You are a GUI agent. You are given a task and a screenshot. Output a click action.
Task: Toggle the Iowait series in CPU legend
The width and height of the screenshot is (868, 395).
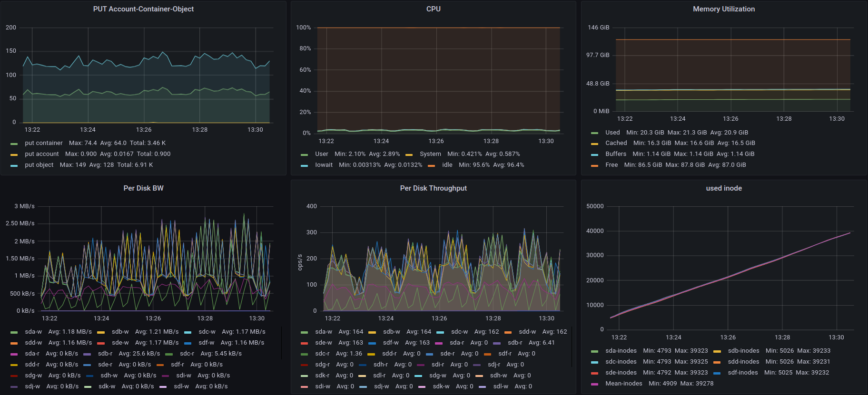pyautogui.click(x=324, y=165)
